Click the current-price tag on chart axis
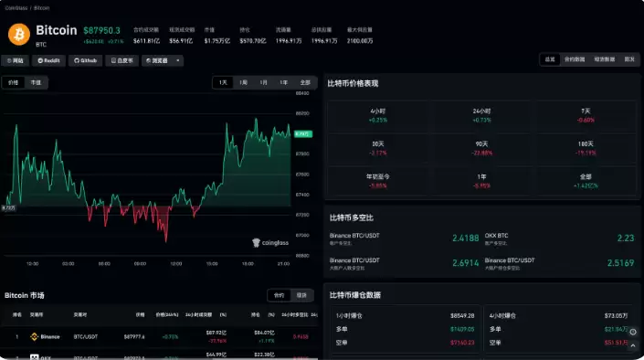This screenshot has height=360, width=644. point(303,134)
